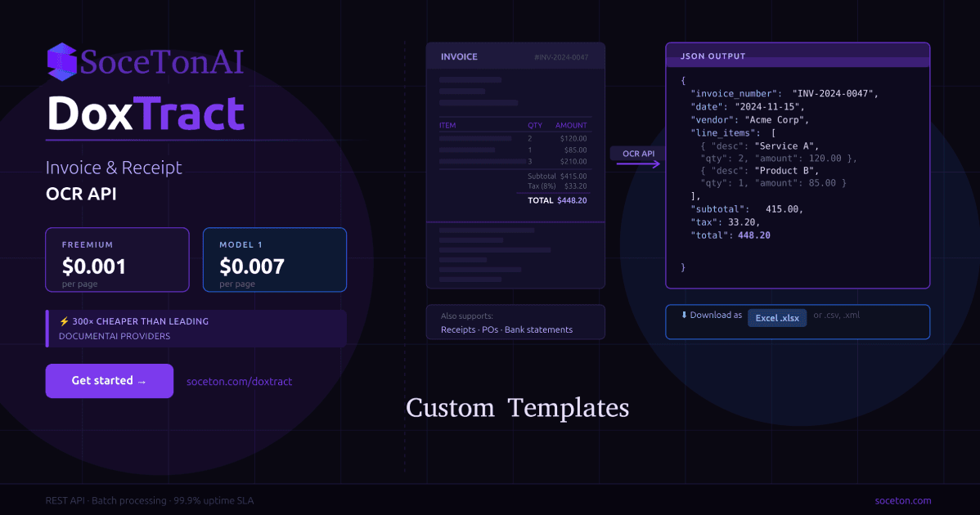The height and width of the screenshot is (515, 980).
Task: Click the "Product B" desc line
Action: click(759, 170)
